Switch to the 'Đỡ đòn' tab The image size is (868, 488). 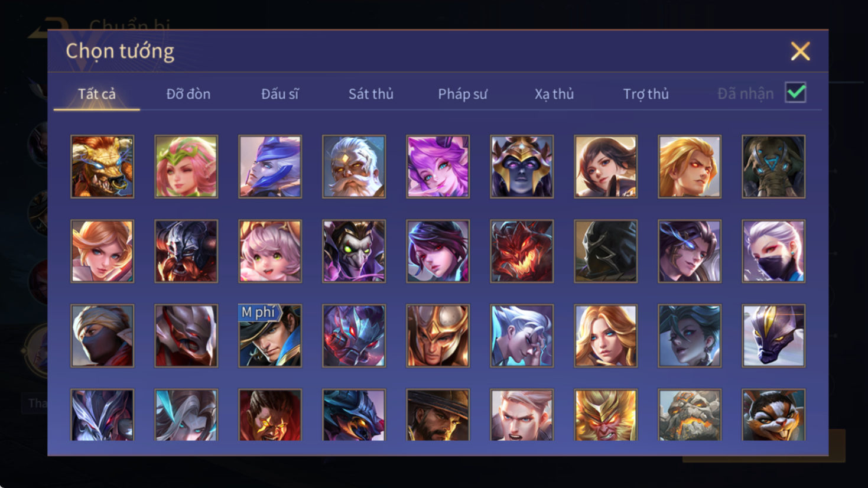point(188,94)
